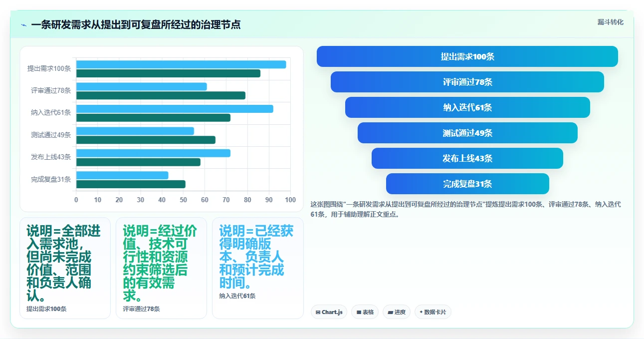Viewport: 644px width, 339px height.
Task: Click the green bar for 纳入迭代61条
Action: [153, 118]
